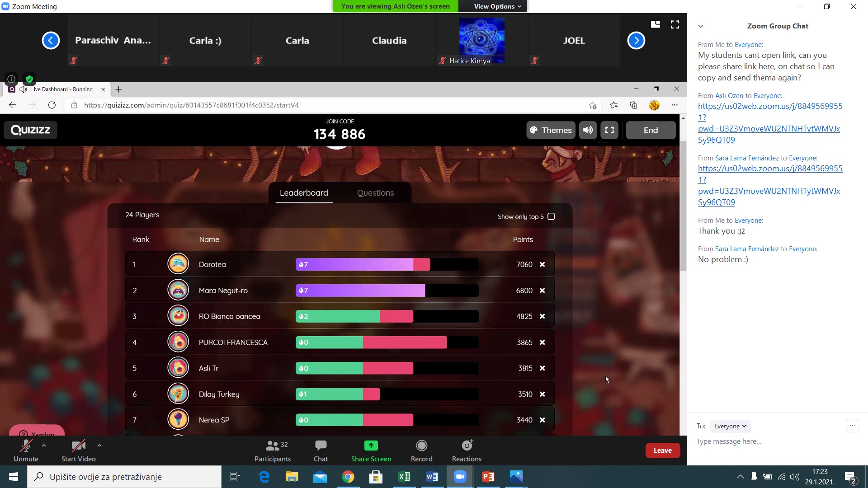Viewport: 868px width, 488px height.
Task: Enter Zoom full screen mode
Action: click(x=675, y=24)
